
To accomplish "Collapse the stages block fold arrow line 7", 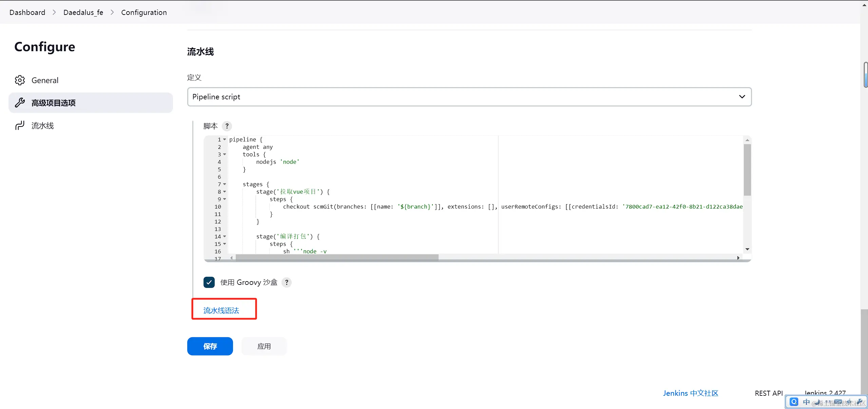I will pos(225,184).
